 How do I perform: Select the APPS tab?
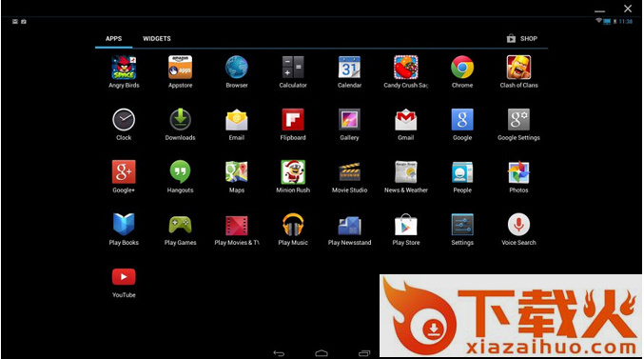(114, 39)
